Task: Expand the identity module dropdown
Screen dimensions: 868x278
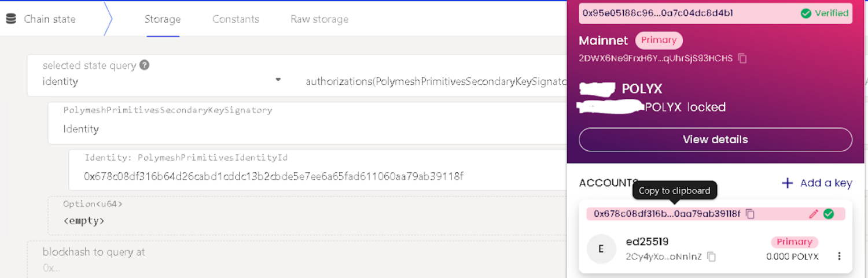Action: coord(278,80)
